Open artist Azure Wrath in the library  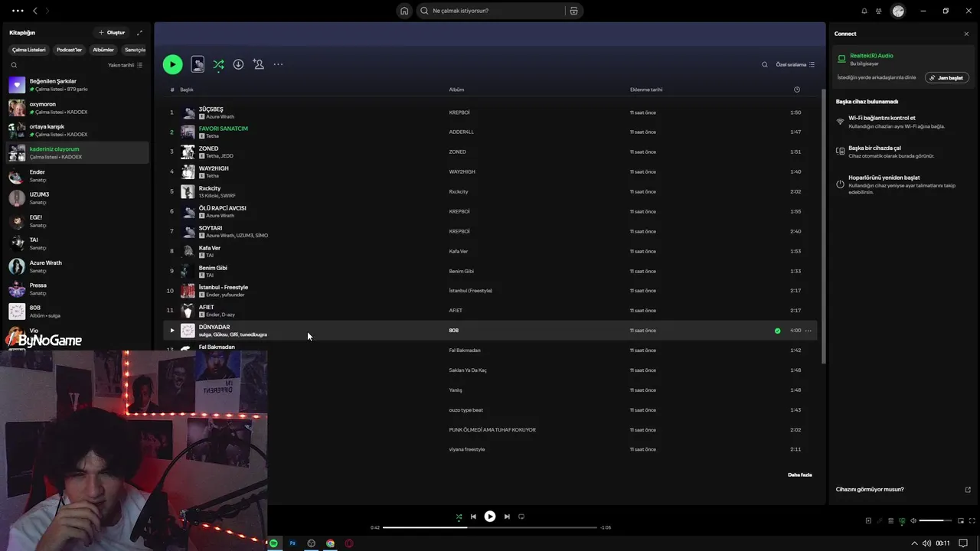[x=77, y=266]
